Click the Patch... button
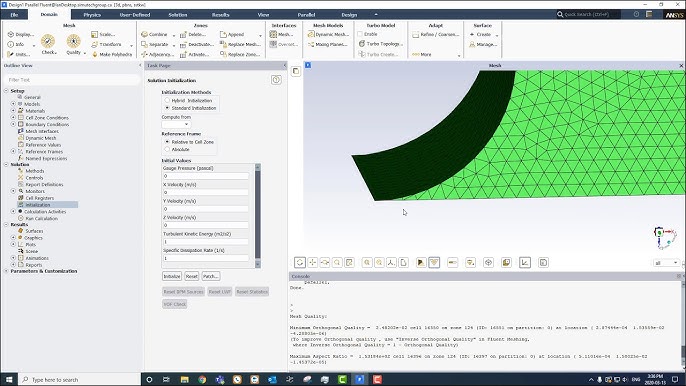The image size is (686, 386). click(x=210, y=276)
